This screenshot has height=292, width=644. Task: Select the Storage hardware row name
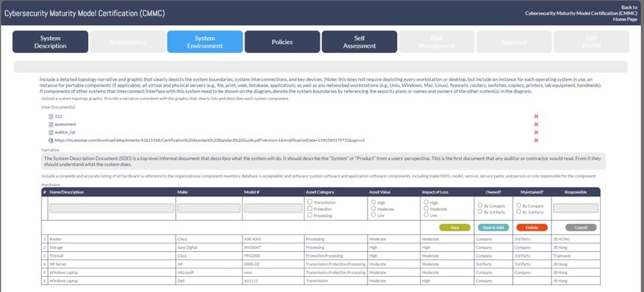[x=56, y=247]
